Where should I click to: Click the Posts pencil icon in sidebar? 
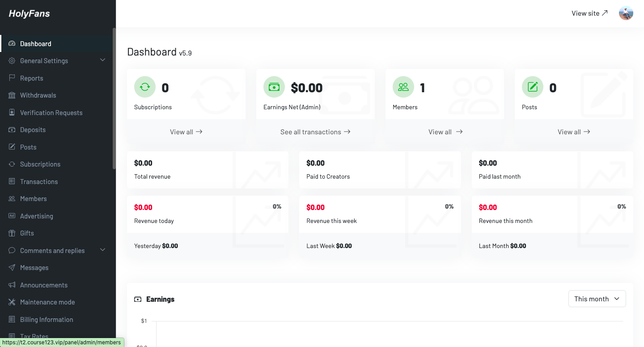(x=12, y=147)
